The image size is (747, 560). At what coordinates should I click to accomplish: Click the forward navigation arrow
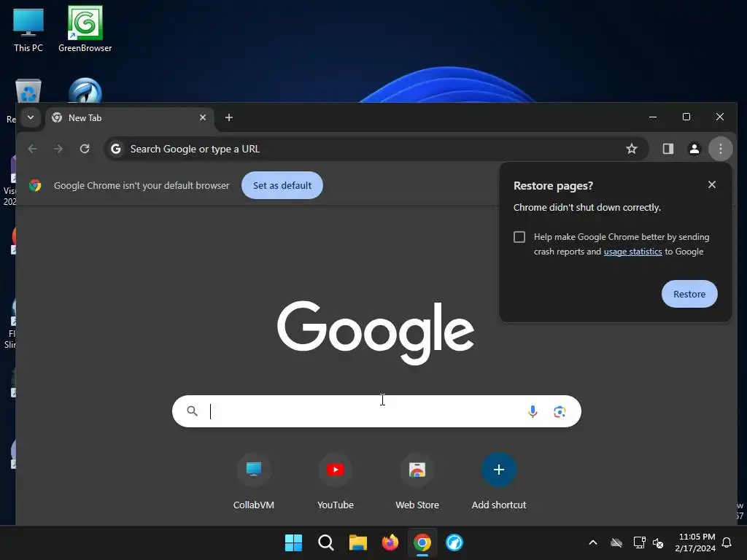[58, 149]
